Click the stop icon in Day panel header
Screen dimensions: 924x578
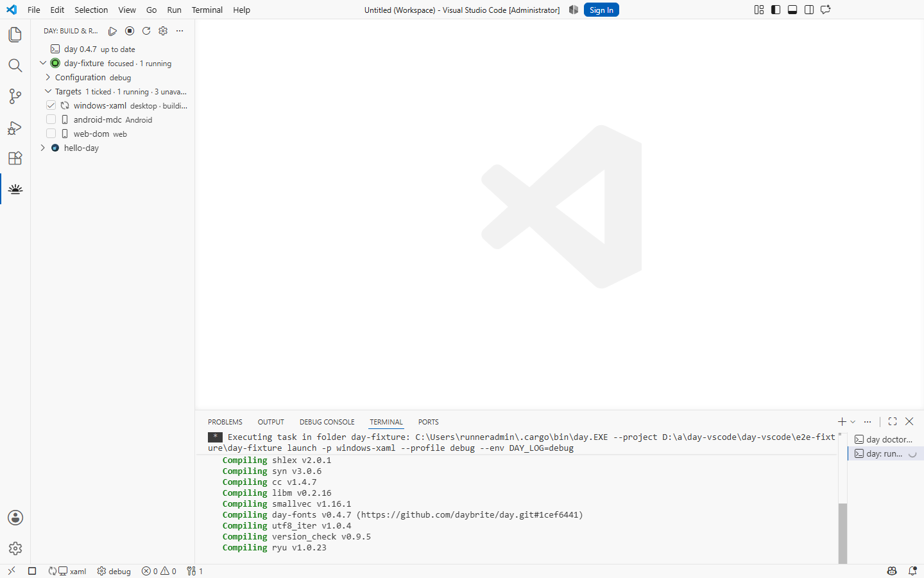[130, 31]
